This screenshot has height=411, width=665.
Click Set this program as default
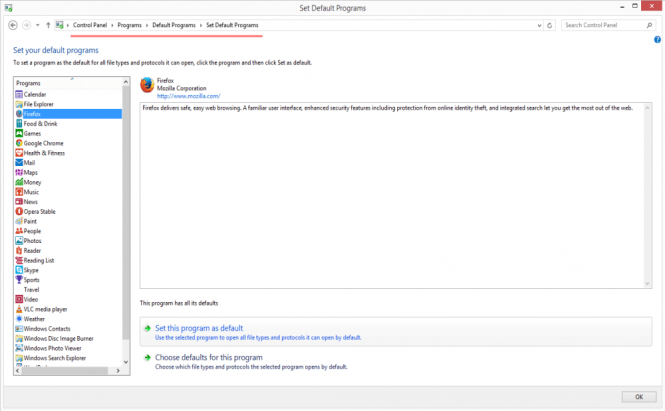[x=198, y=328]
